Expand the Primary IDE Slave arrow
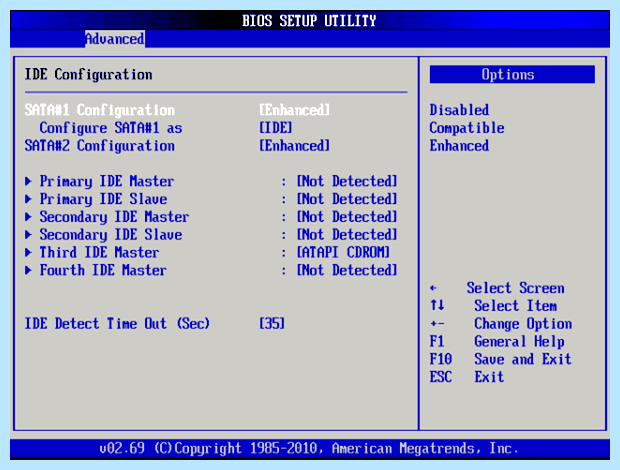620x470 pixels. (x=28, y=199)
